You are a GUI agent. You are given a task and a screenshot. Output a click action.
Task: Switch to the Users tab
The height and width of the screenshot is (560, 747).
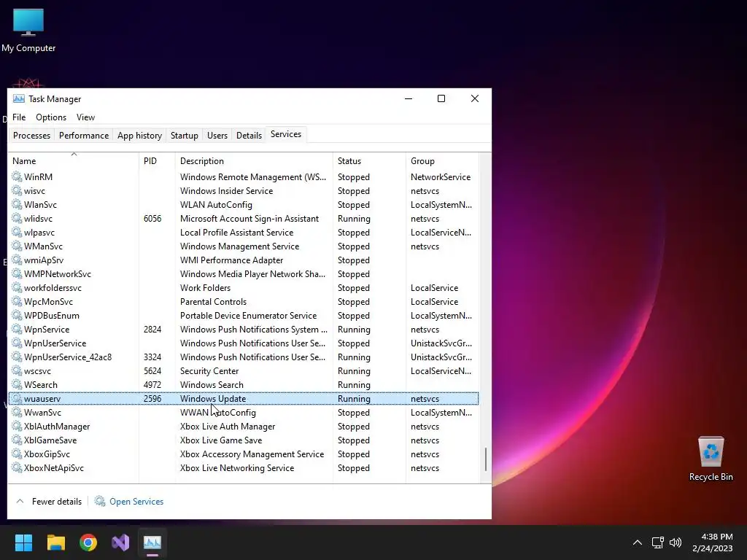[217, 135]
